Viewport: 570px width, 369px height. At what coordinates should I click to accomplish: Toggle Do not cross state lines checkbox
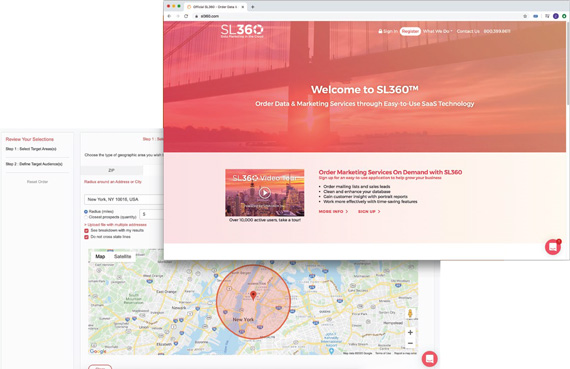(86, 237)
